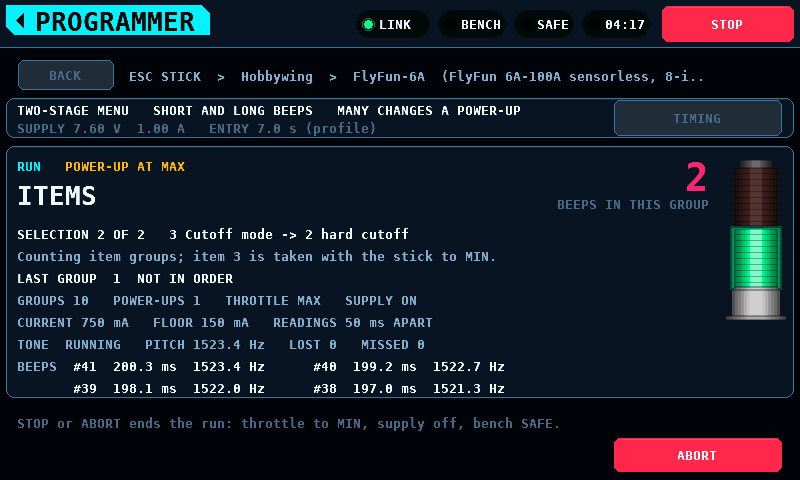Click beep #39 entry 198.1 ms

coord(169,388)
